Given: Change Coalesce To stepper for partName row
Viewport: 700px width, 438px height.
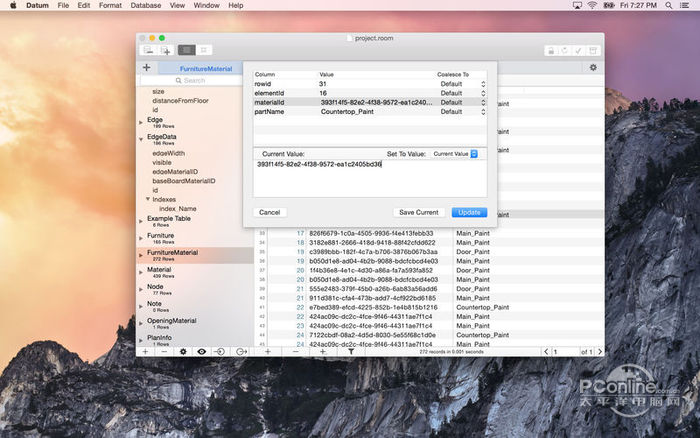Looking at the screenshot, I should [x=483, y=111].
